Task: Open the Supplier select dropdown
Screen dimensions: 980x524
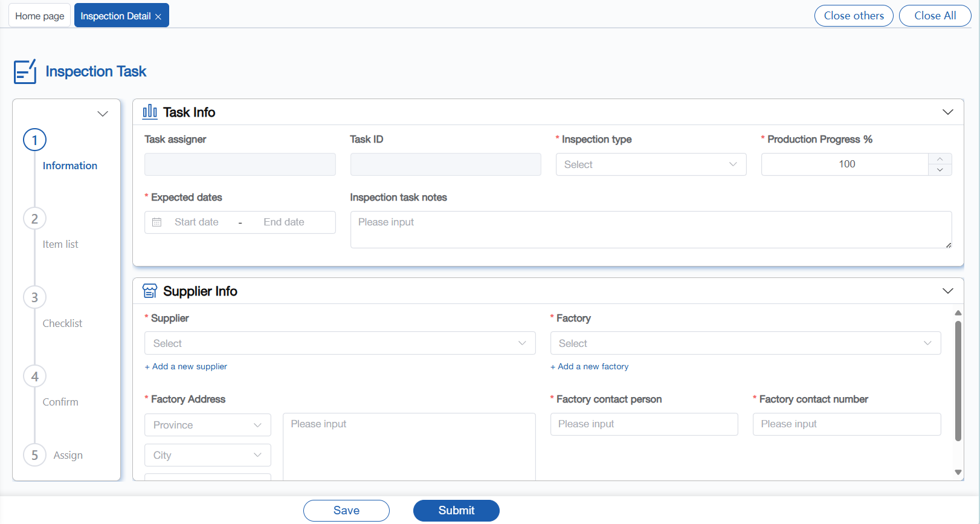Action: click(x=340, y=343)
